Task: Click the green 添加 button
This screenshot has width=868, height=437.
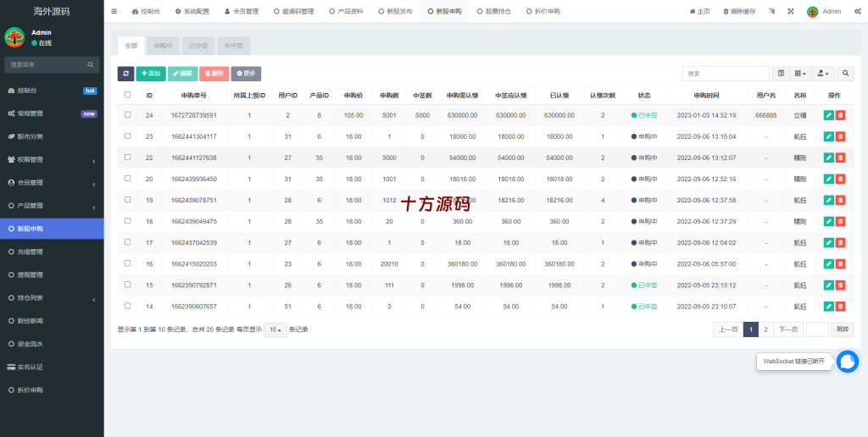Action: [x=151, y=74]
